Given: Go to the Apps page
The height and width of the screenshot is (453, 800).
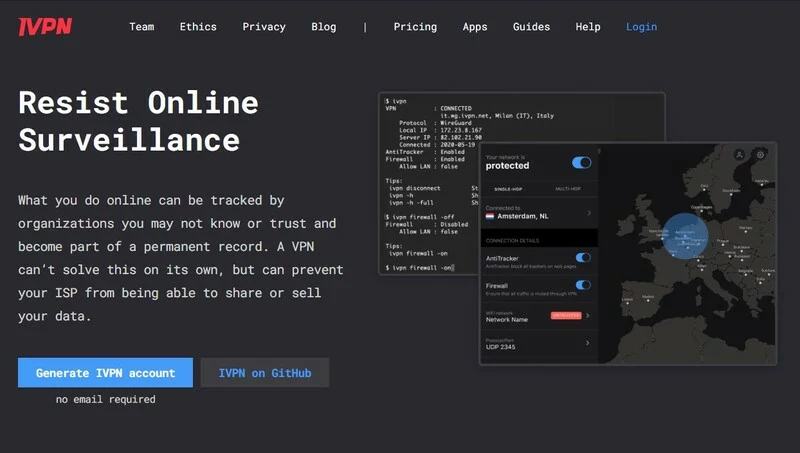Looking at the screenshot, I should point(475,27).
